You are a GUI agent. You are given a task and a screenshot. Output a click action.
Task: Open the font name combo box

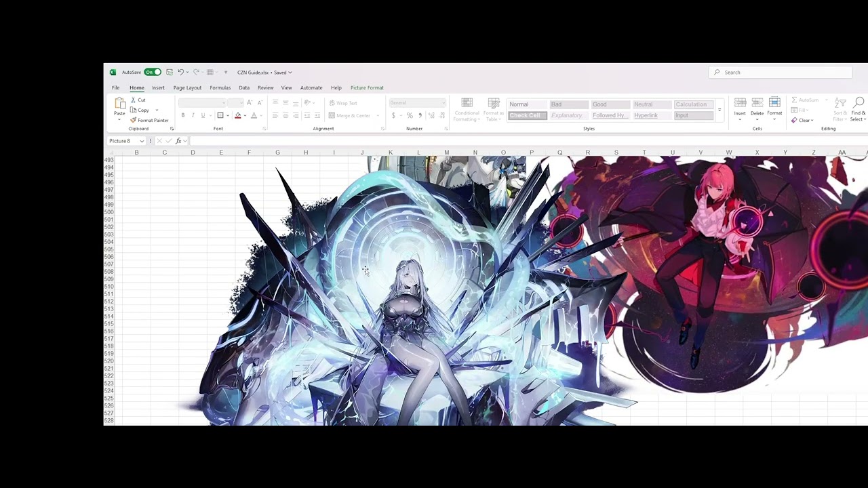click(202, 103)
